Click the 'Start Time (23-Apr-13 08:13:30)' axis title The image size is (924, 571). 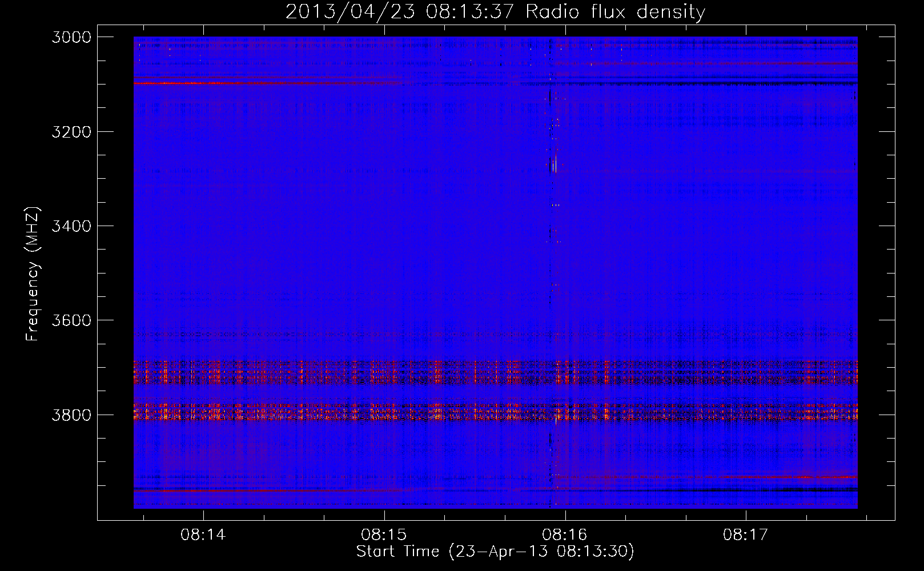[495, 552]
